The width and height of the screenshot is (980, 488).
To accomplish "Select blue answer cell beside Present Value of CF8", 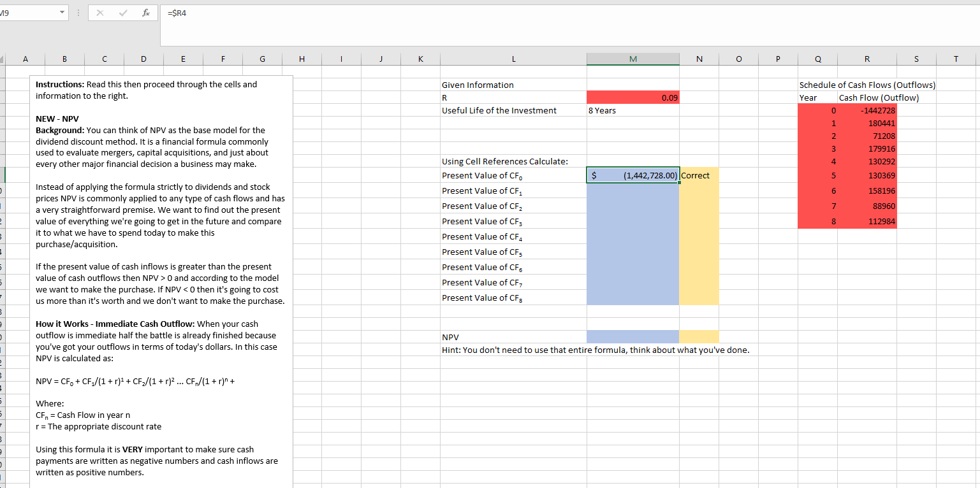I will click(633, 298).
